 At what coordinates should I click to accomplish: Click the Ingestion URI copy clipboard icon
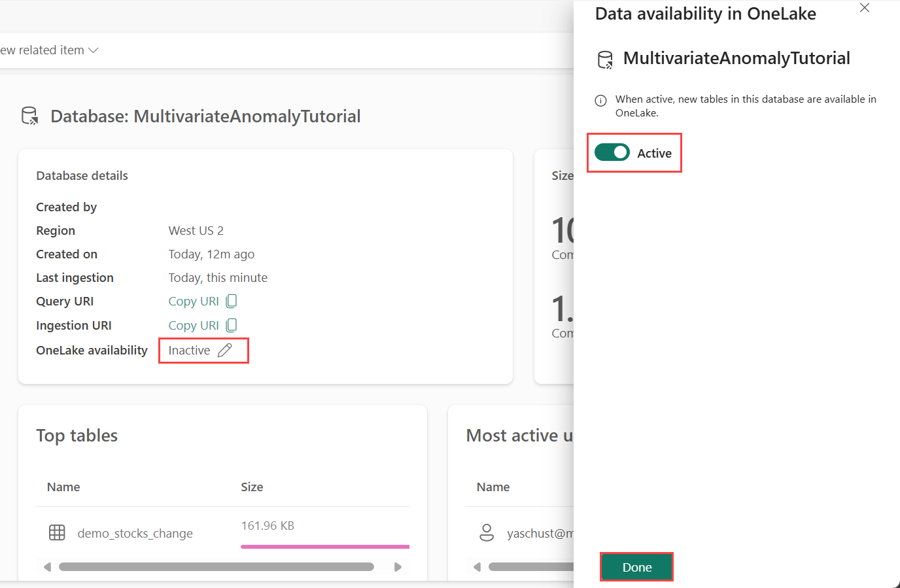[x=232, y=325]
